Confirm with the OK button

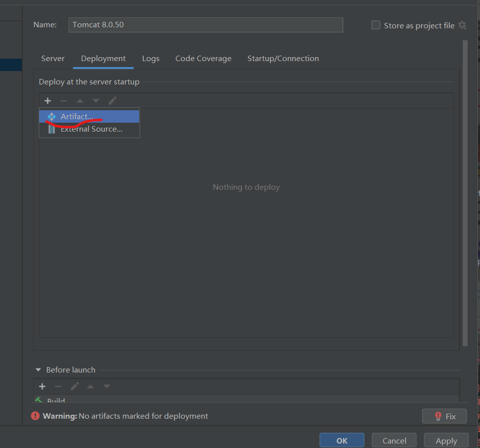pyautogui.click(x=342, y=441)
